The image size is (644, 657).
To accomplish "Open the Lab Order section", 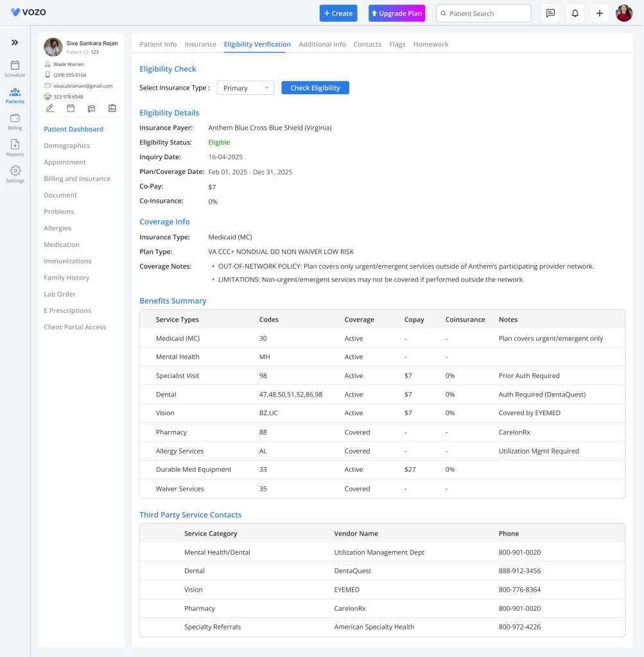I will pyautogui.click(x=60, y=294).
